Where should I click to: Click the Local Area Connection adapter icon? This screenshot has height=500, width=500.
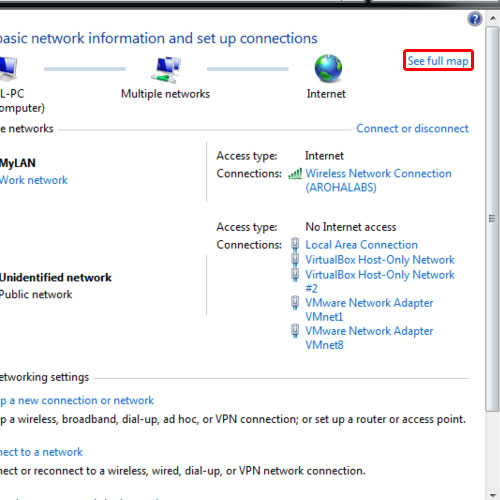click(x=295, y=244)
